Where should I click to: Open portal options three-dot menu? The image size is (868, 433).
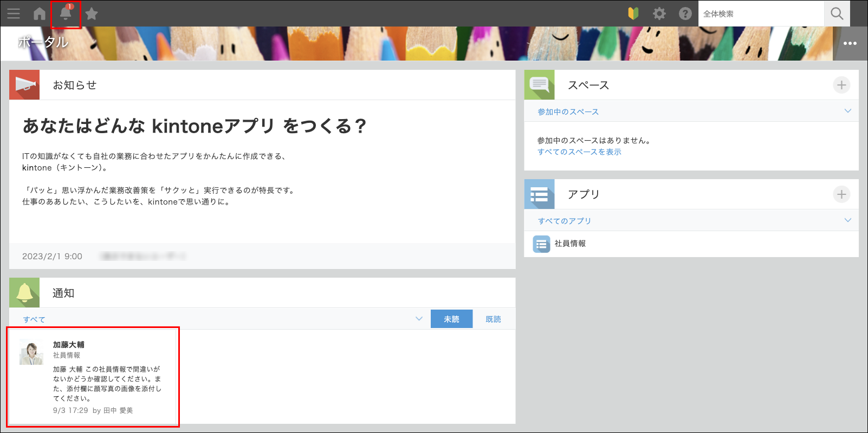(x=850, y=43)
